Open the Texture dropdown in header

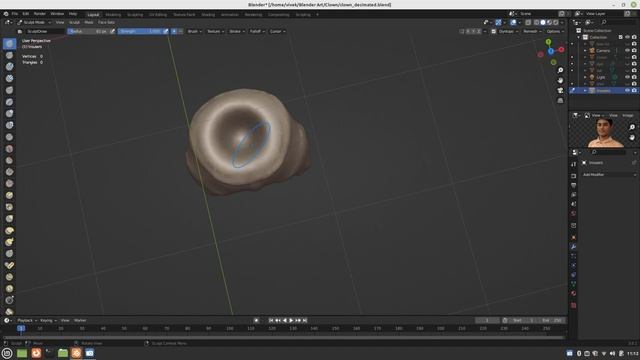[215, 31]
